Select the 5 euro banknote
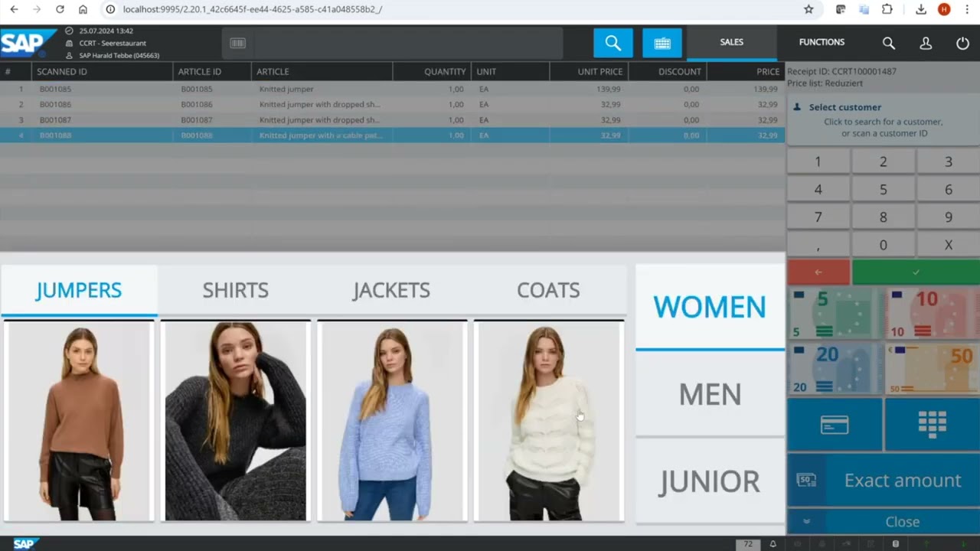Viewport: 980px width, 551px height. coord(835,314)
